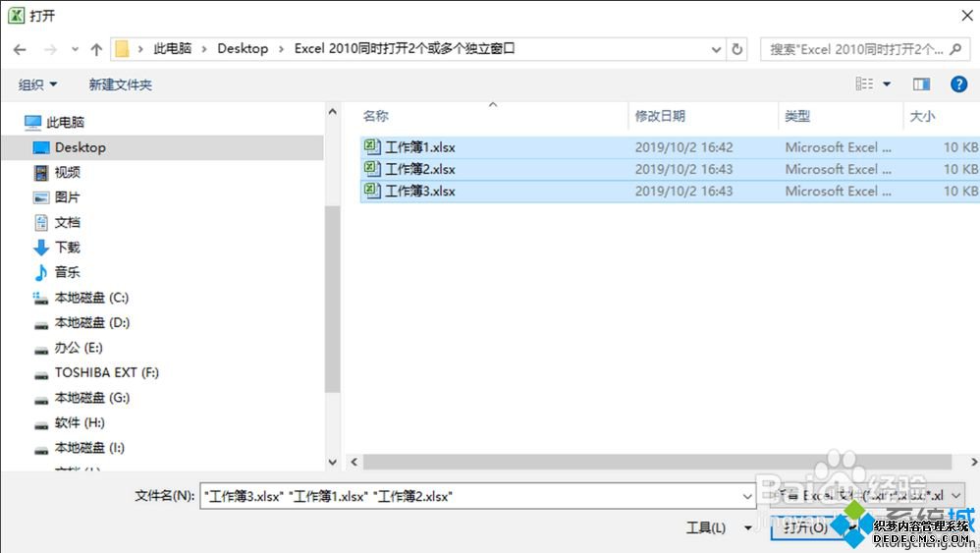Go up one folder level
The image size is (980, 553).
(96, 49)
